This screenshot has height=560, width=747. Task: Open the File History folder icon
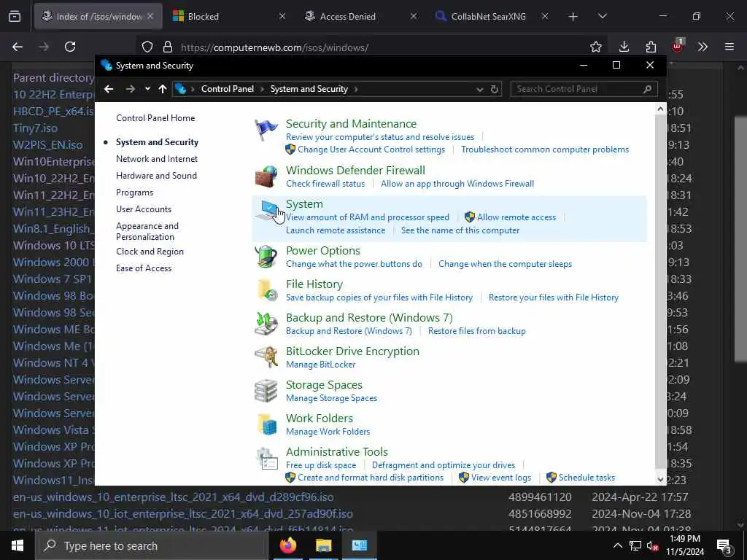tap(266, 290)
